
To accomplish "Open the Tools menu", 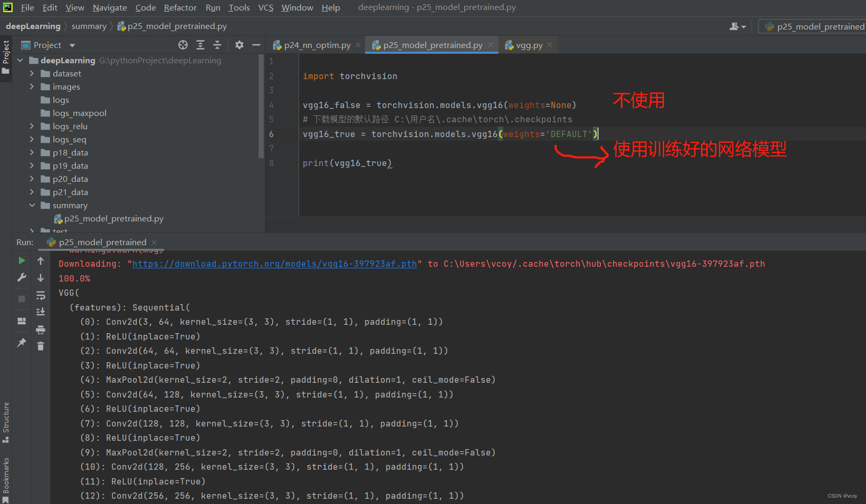I will click(239, 7).
